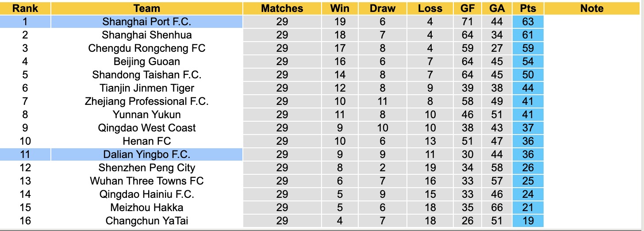Click Shanghai Port's 63 points cell
Image resolution: width=644 pixels, height=231 pixels.
pos(528,22)
